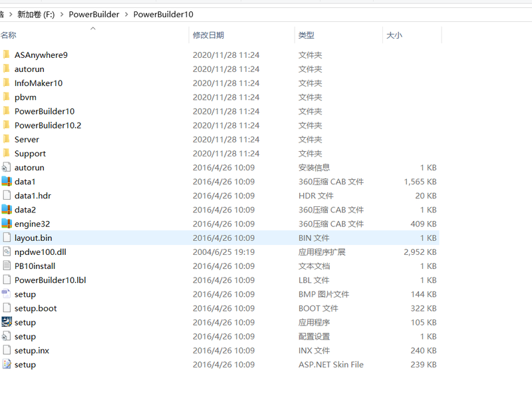The image size is (532, 406).
Task: Click the setup application executable icon
Action: (x=7, y=322)
